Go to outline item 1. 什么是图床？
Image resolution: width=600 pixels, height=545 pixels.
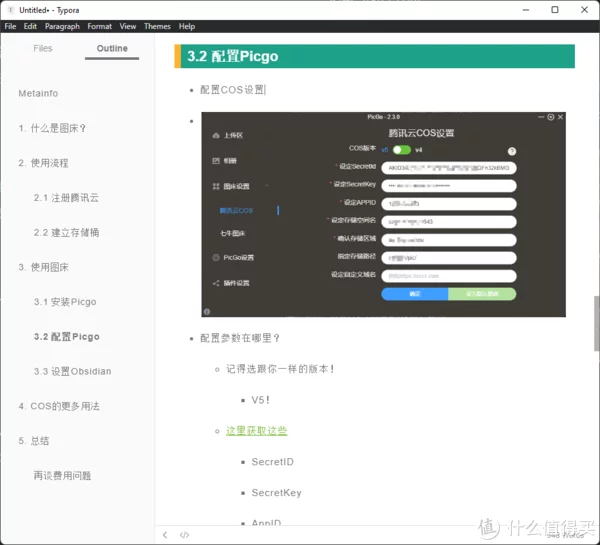pyautogui.click(x=52, y=128)
